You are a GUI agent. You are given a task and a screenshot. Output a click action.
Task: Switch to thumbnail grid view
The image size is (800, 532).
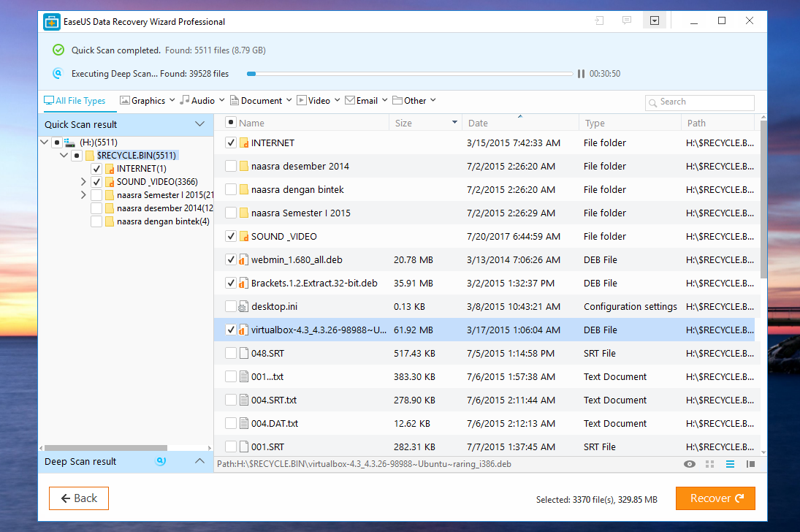(709, 464)
